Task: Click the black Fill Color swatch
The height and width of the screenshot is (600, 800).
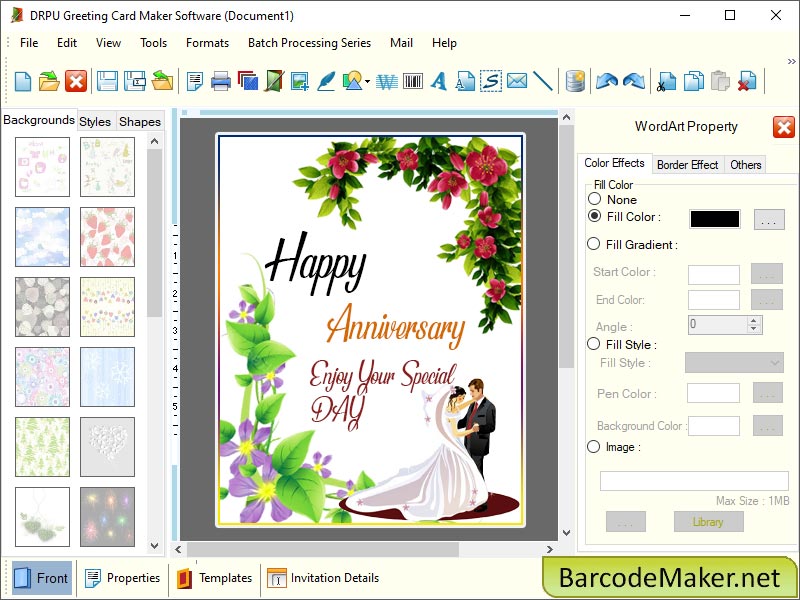Action: 713,217
